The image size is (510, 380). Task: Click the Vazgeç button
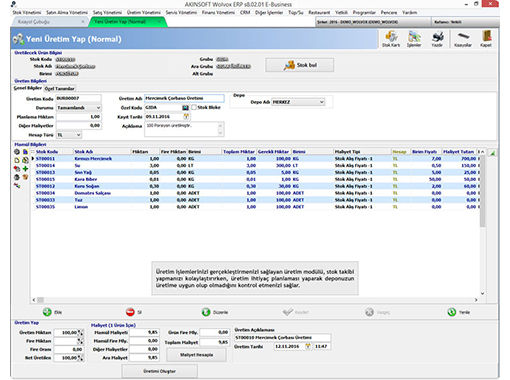tap(377, 312)
